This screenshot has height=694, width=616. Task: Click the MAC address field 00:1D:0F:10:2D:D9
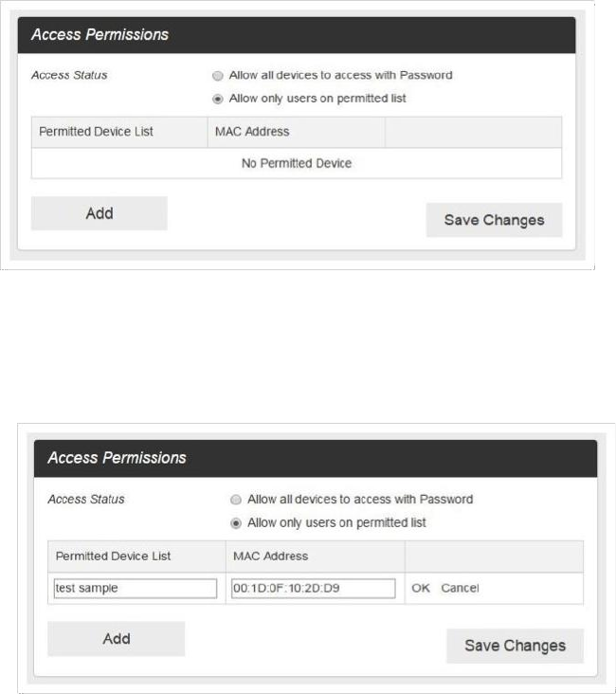tap(313, 589)
